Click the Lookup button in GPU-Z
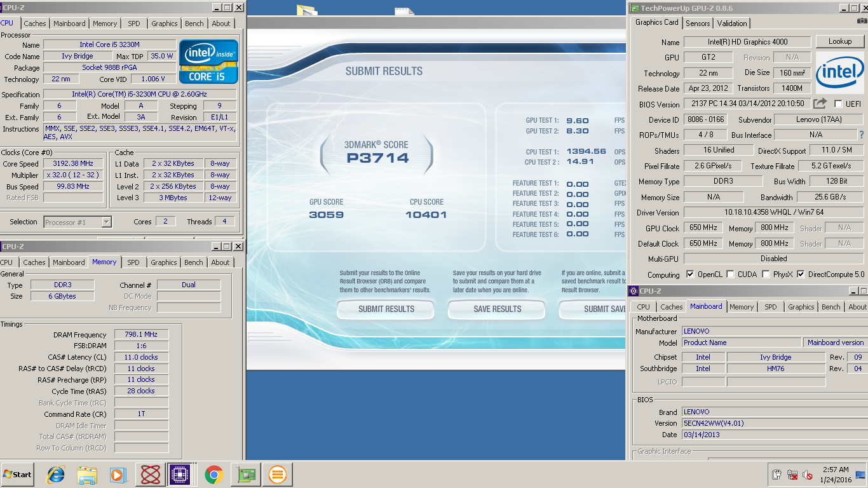 point(840,41)
